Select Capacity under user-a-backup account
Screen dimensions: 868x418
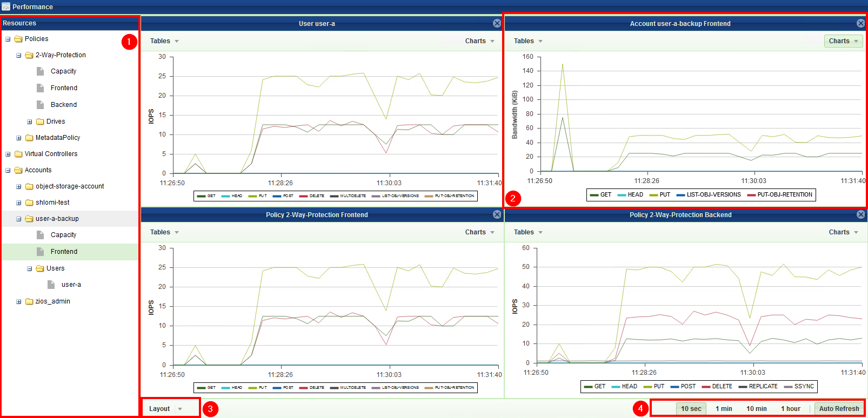63,235
